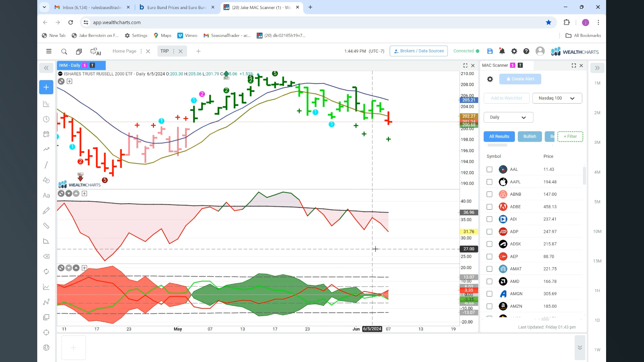Screen dimensions: 644x362
Task: Open the Home Page tab options menu
Action: (141, 51)
